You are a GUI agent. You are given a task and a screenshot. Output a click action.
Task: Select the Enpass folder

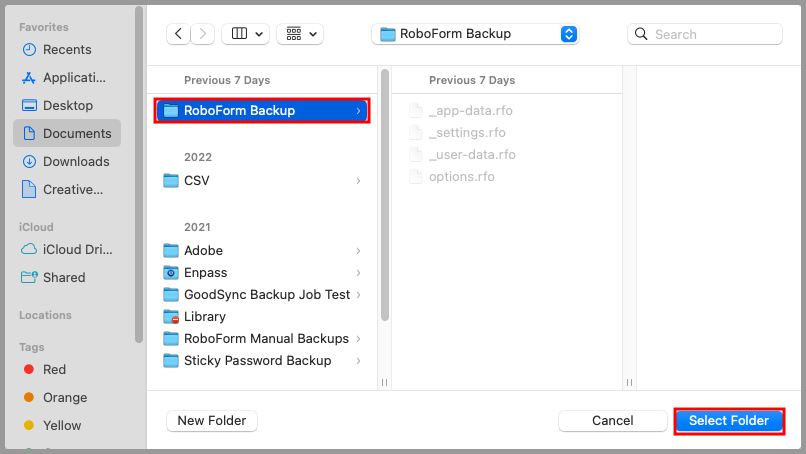coord(262,273)
